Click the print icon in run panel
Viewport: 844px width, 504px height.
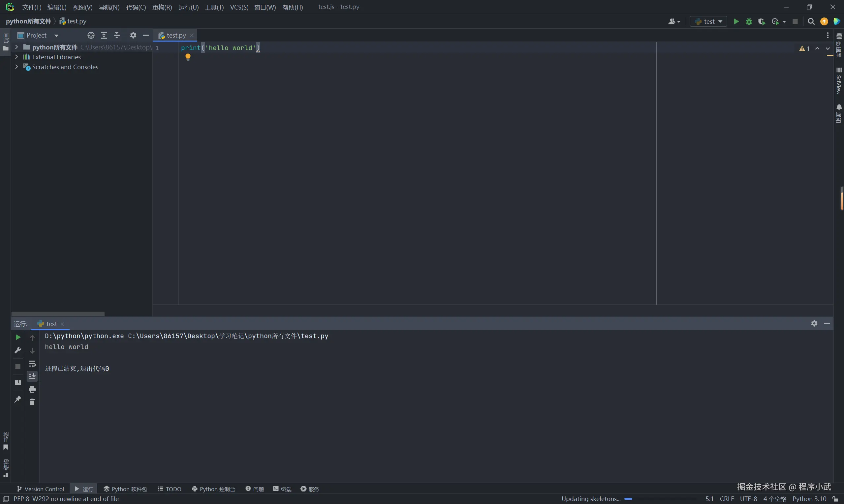point(32,389)
